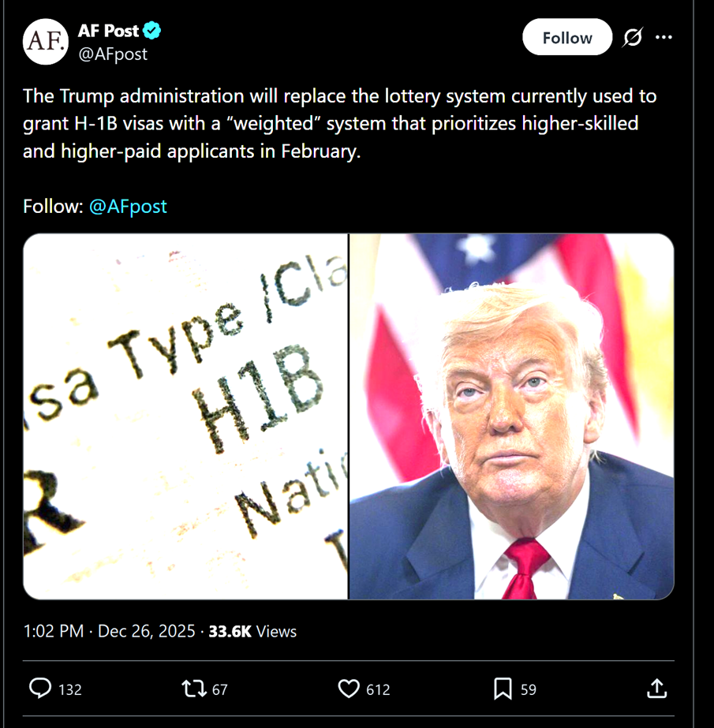Click the 132 replies count number

click(70, 689)
